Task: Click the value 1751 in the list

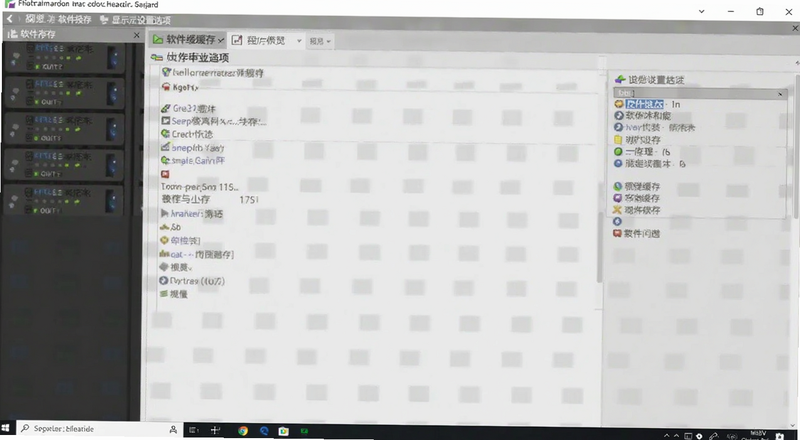Action: pos(249,200)
